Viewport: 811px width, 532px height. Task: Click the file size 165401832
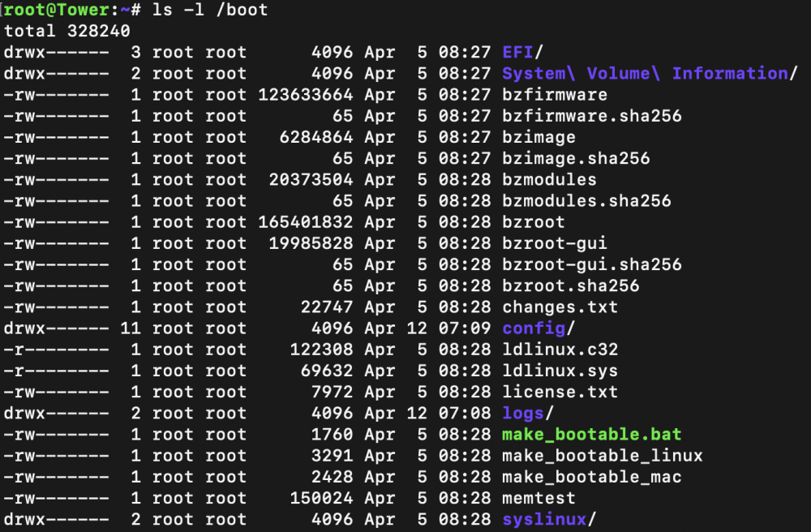pos(306,221)
